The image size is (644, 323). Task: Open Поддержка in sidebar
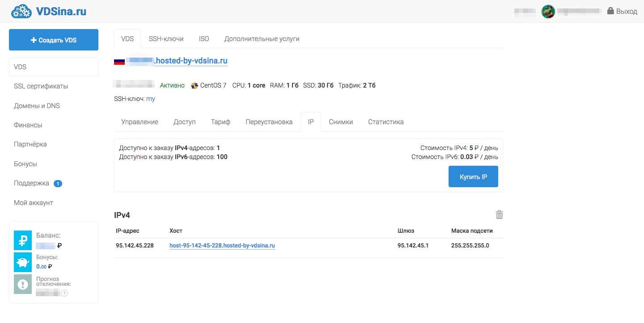pos(31,183)
